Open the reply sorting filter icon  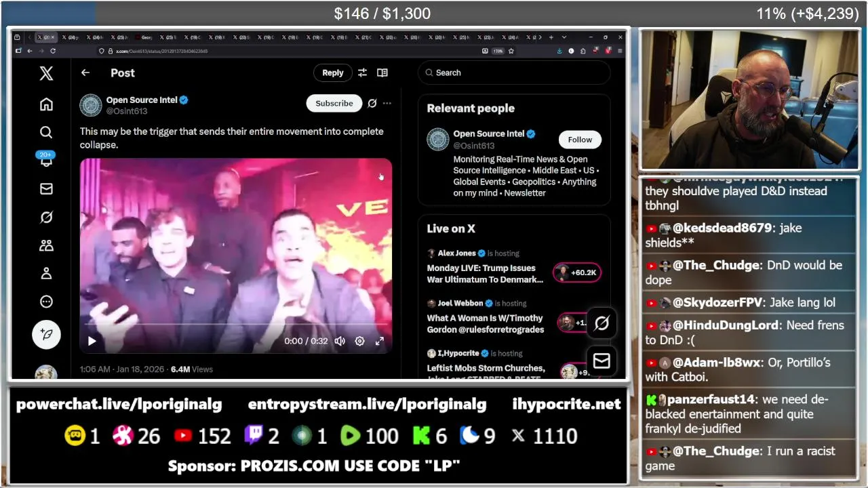tap(362, 73)
